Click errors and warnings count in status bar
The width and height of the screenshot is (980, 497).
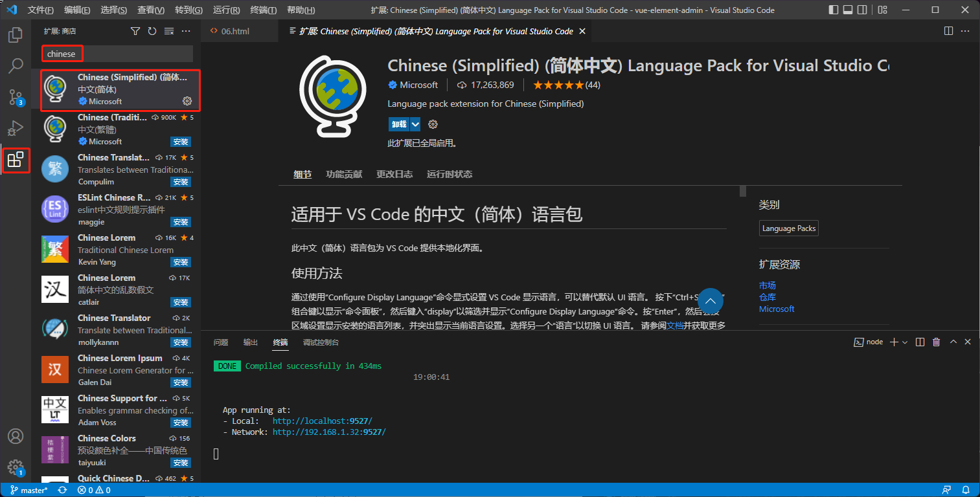[93, 490]
